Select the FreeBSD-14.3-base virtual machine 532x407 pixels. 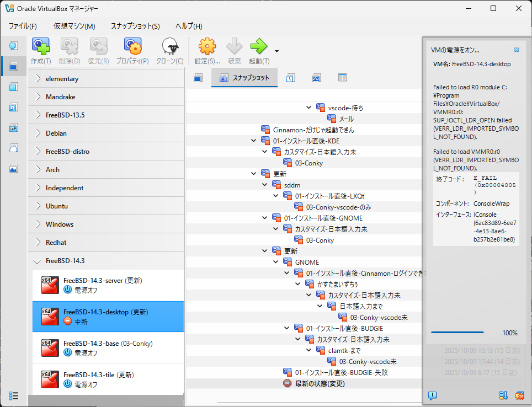coord(109,348)
